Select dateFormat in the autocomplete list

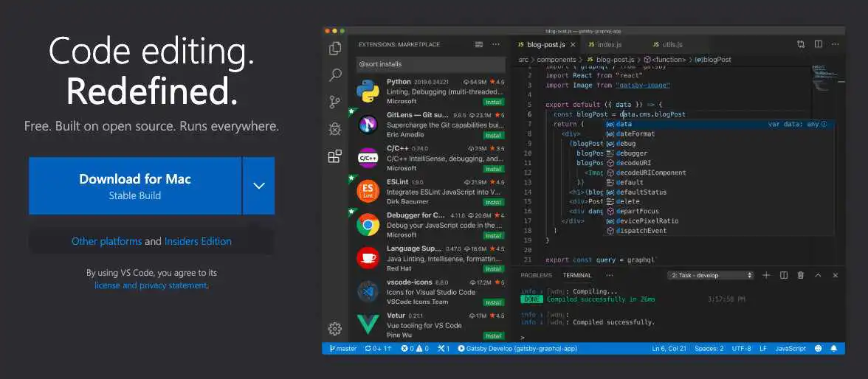point(635,134)
